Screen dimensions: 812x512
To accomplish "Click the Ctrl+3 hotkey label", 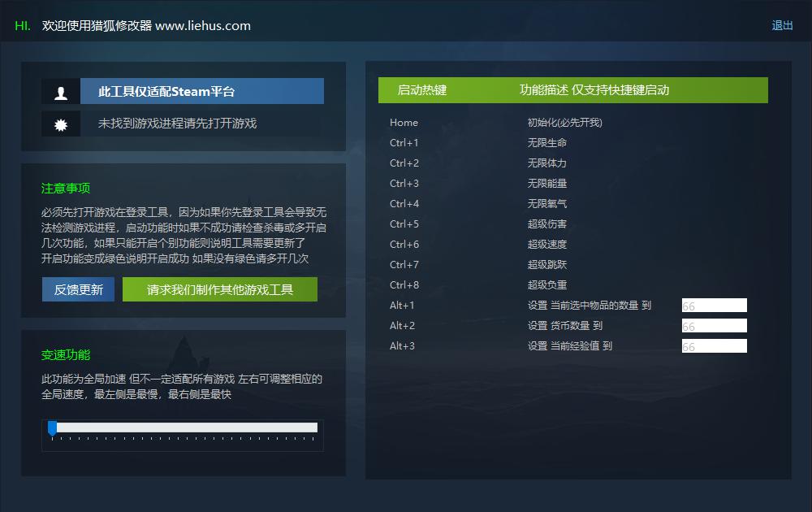I will tap(404, 184).
